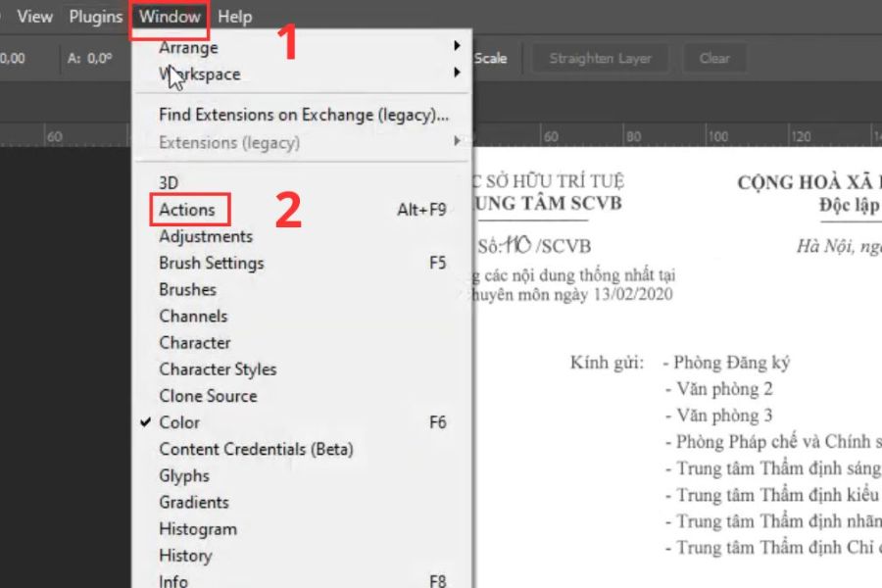Expand Extensions (legacy) submenu arrow

(x=457, y=142)
